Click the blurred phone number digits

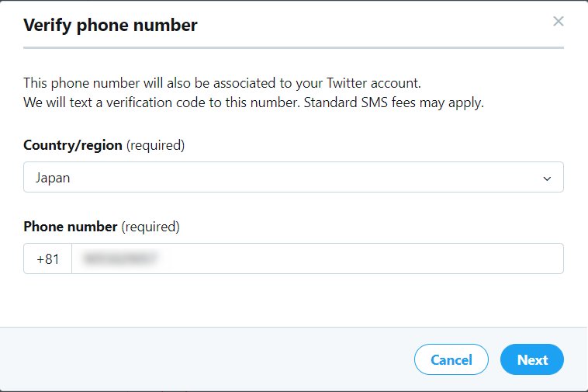coord(122,259)
